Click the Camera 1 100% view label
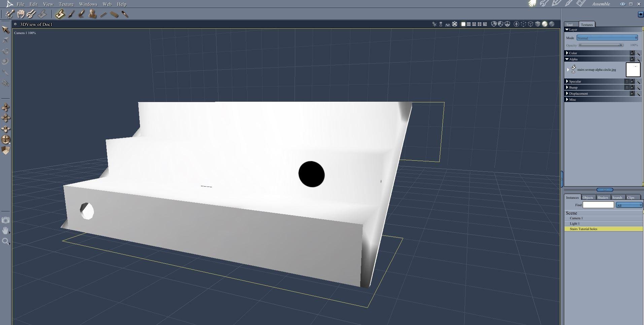The image size is (644, 325). pos(25,33)
